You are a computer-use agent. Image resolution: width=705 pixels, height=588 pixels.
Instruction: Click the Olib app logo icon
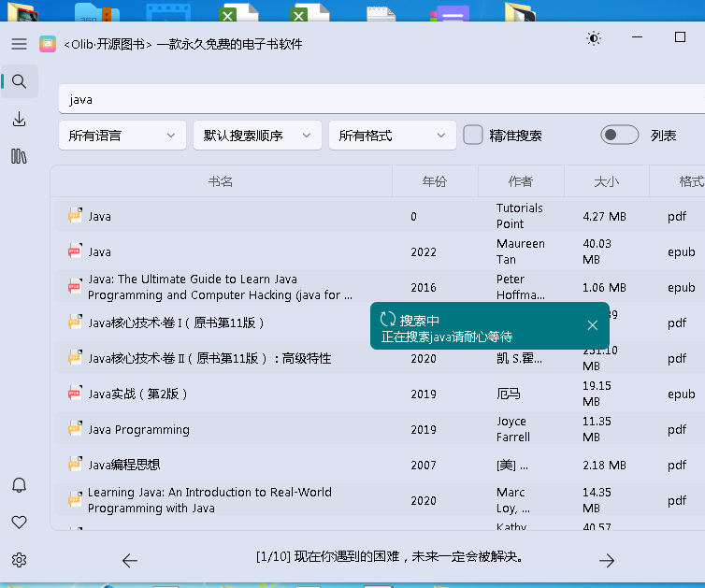[48, 44]
